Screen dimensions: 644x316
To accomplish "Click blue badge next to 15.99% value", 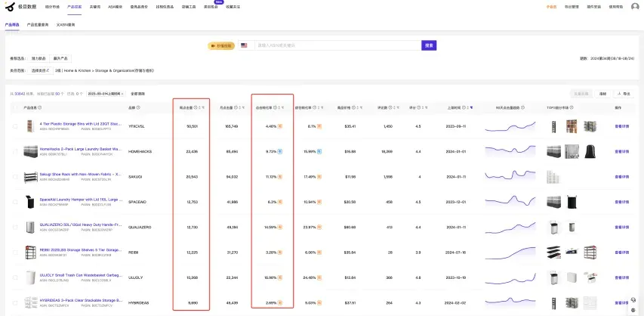I will click(319, 151).
